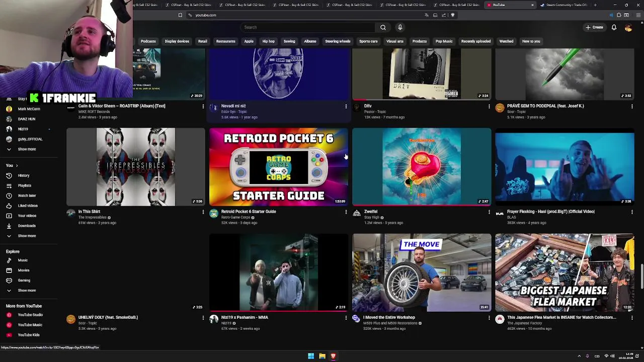Select the Recently uploaded filter chip
Viewport: 644px width, 362px height.
point(476,41)
